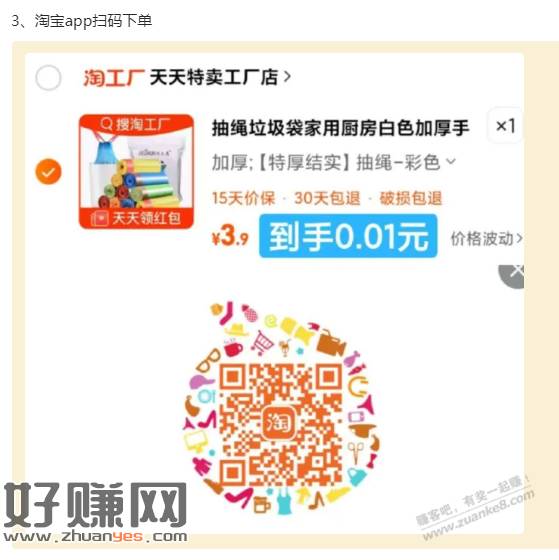This screenshot has width=559, height=560.
Task: Select the 天天特卖工厂店 store radio circle
Action: [x=48, y=78]
